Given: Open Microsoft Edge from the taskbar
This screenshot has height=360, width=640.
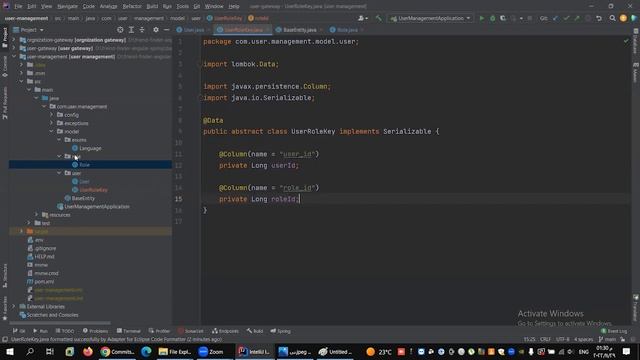Looking at the screenshot, I should point(146,351).
